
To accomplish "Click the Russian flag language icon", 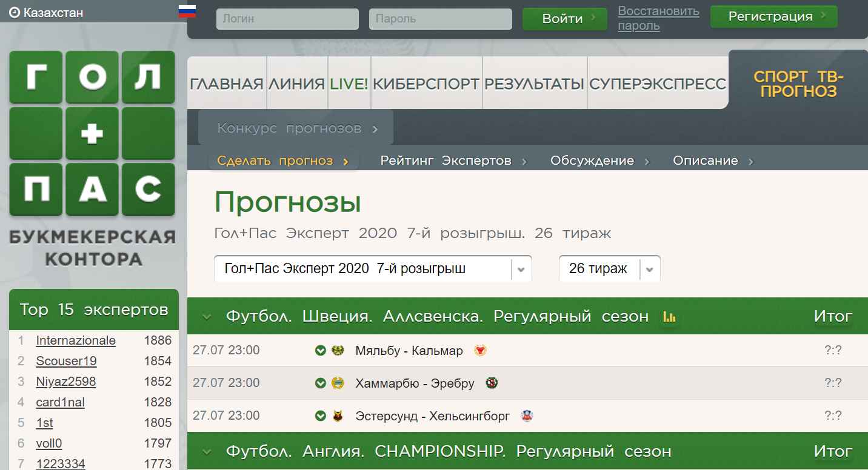I will [x=187, y=12].
